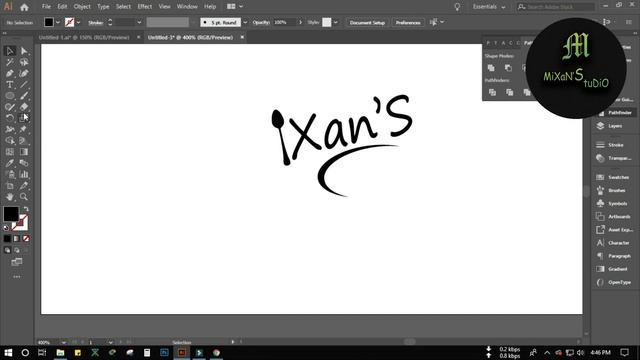
Task: Set paint mode to None
Action: [x=26, y=238]
